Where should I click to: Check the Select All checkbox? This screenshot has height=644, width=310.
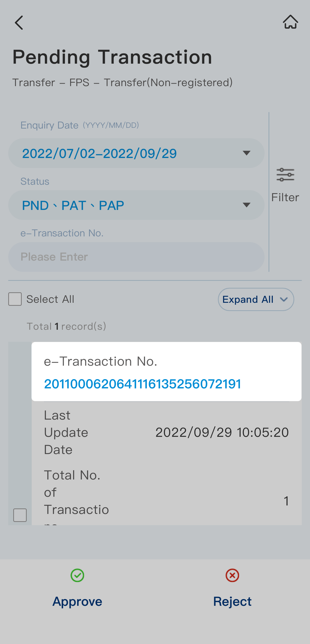click(15, 299)
